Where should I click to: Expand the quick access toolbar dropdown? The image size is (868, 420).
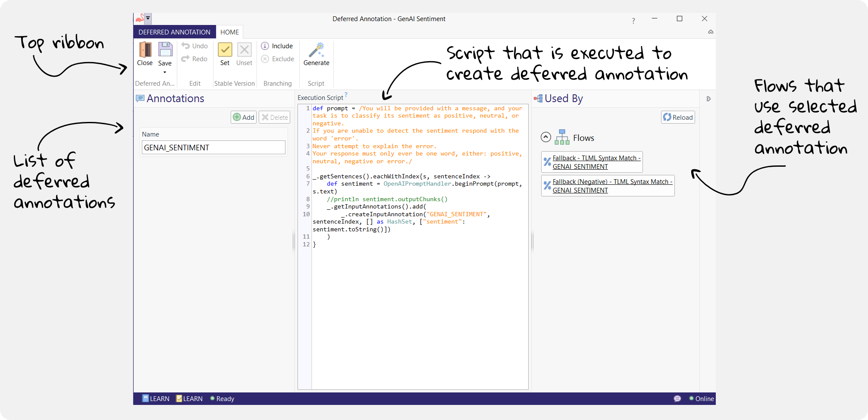(148, 18)
